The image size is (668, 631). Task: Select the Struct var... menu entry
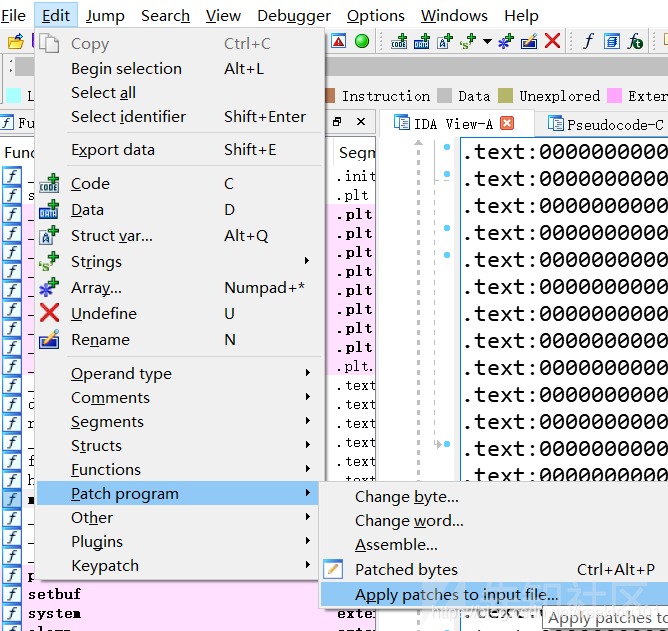(x=179, y=236)
